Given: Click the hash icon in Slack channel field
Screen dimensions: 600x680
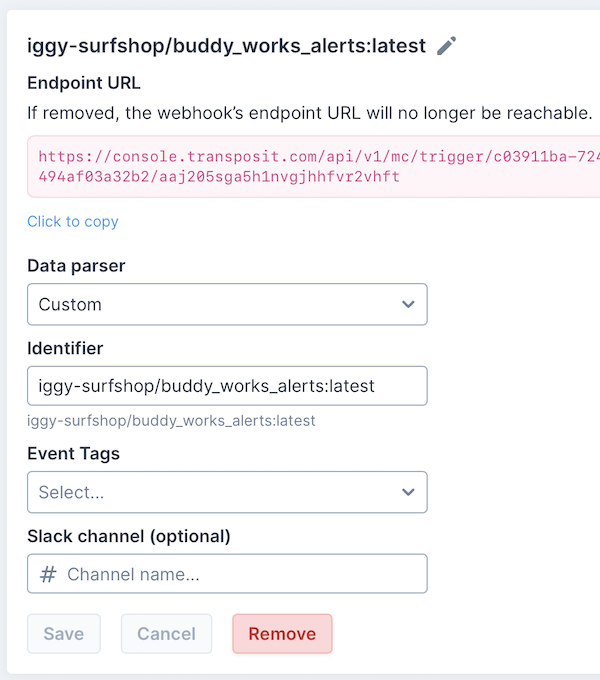Looking at the screenshot, I should 48,575.
